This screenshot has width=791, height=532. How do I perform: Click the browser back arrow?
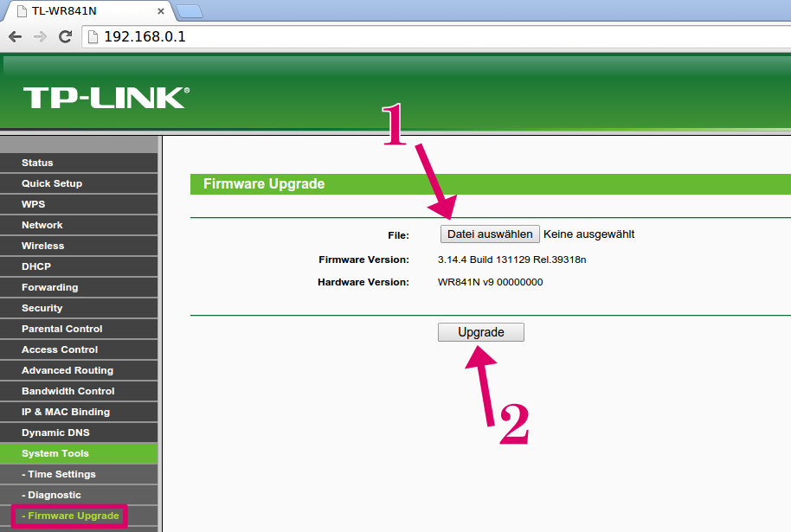[15, 37]
